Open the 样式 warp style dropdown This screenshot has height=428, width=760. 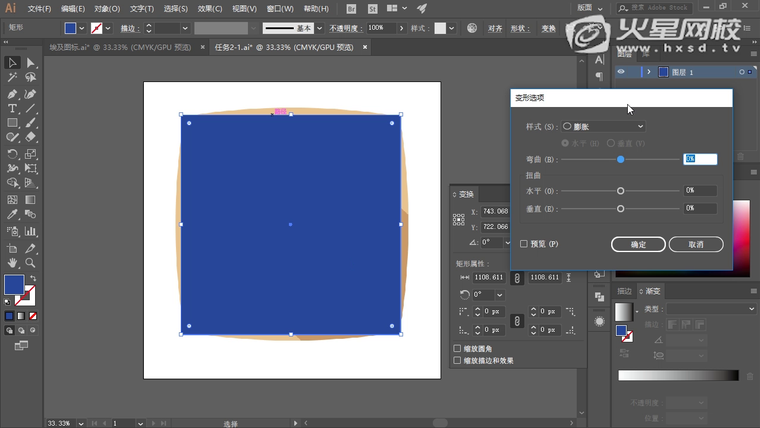(x=603, y=127)
